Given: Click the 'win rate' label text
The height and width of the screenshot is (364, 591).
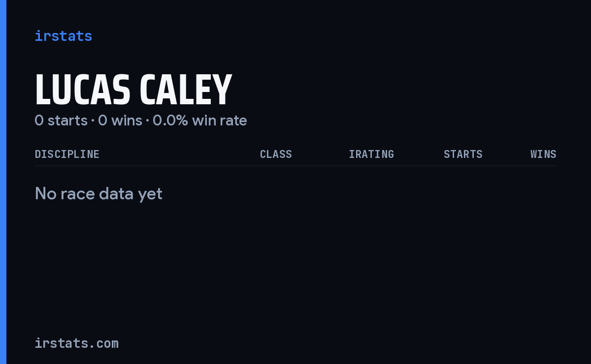Looking at the screenshot, I should pos(220,120).
